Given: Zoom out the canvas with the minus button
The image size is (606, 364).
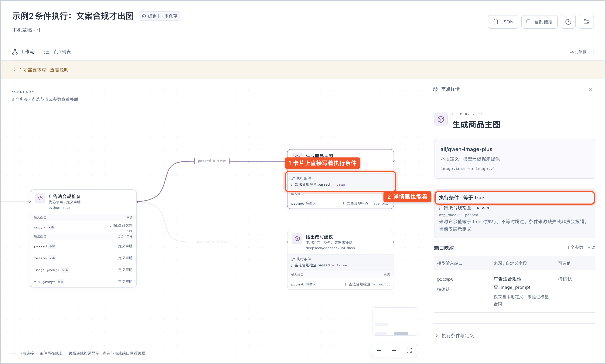Looking at the screenshot, I should 379,351.
